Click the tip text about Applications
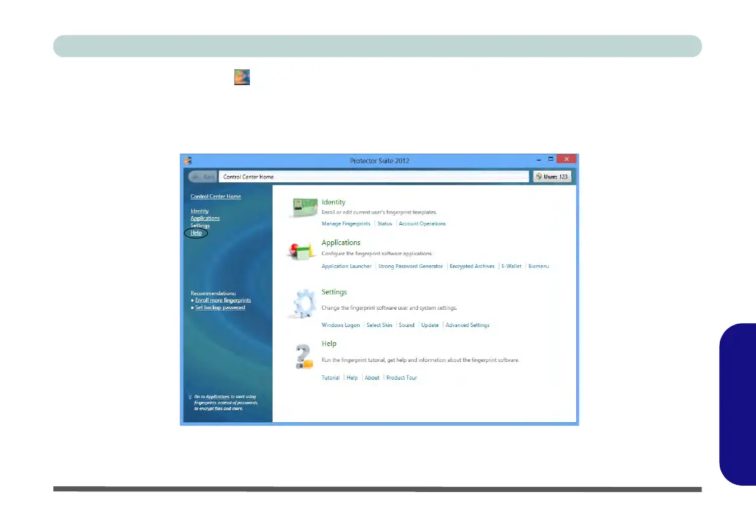Image resolution: width=756 pixels, height=532 pixels. tap(226, 403)
